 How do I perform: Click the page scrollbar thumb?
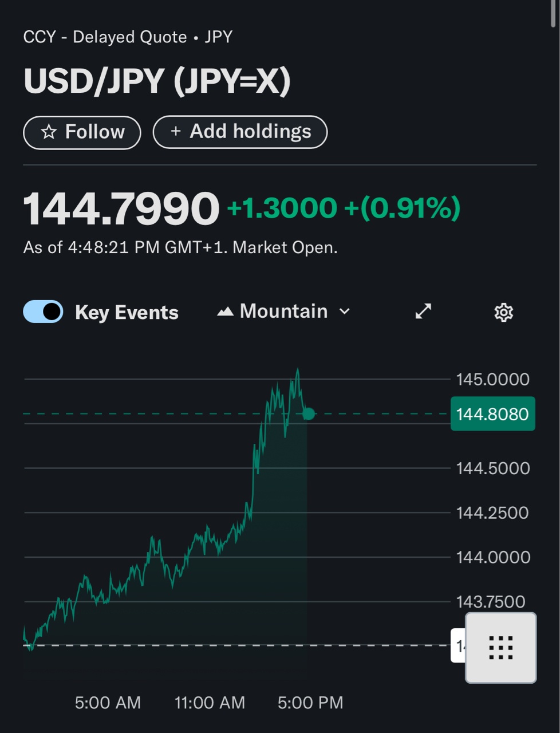(553, 13)
